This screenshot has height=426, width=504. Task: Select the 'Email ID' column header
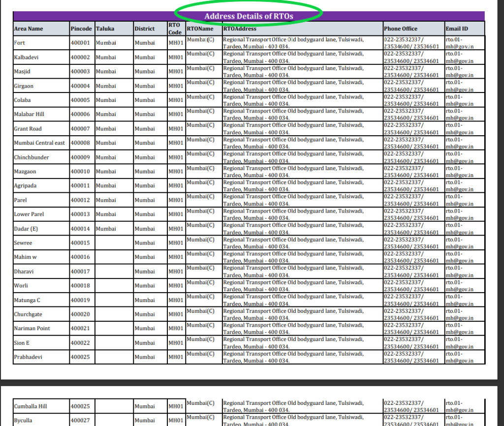pyautogui.click(x=457, y=29)
